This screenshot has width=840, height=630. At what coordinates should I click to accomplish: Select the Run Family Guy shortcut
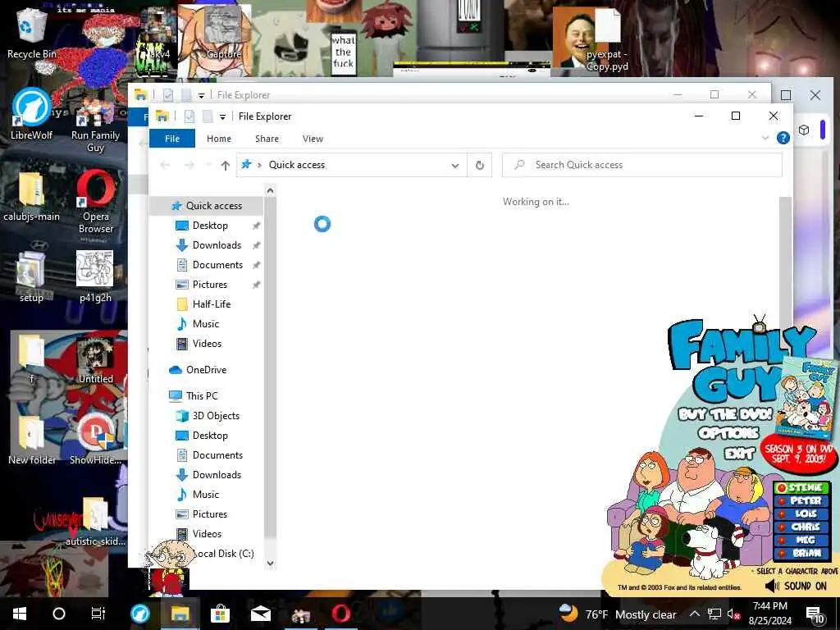pos(95,126)
